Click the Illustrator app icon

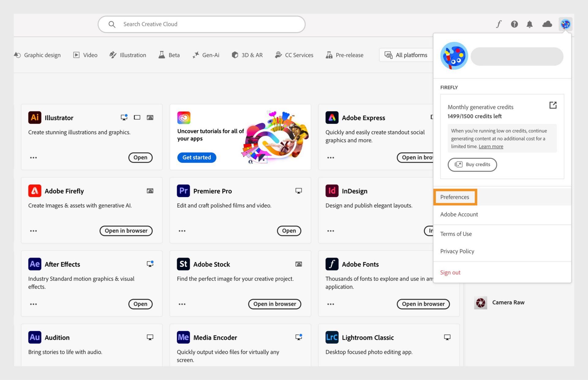coord(35,117)
